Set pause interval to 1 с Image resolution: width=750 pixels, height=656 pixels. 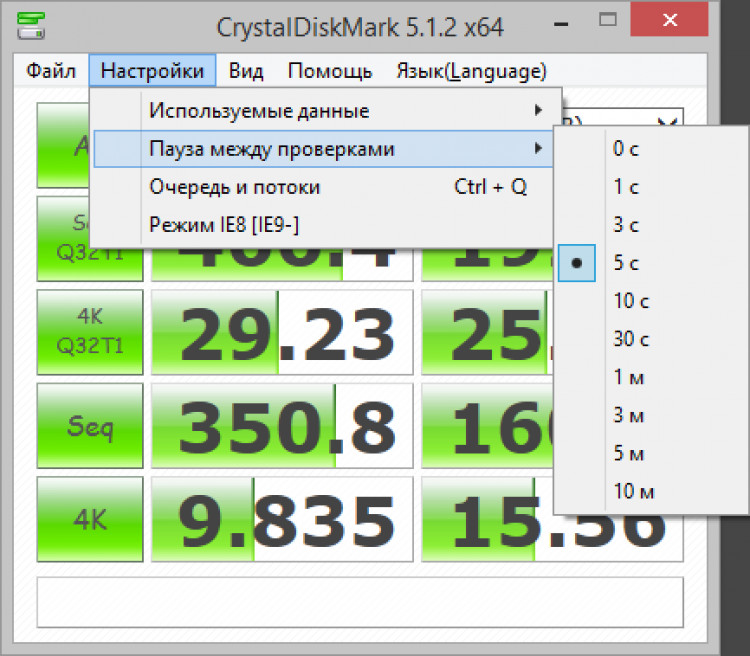point(652,186)
